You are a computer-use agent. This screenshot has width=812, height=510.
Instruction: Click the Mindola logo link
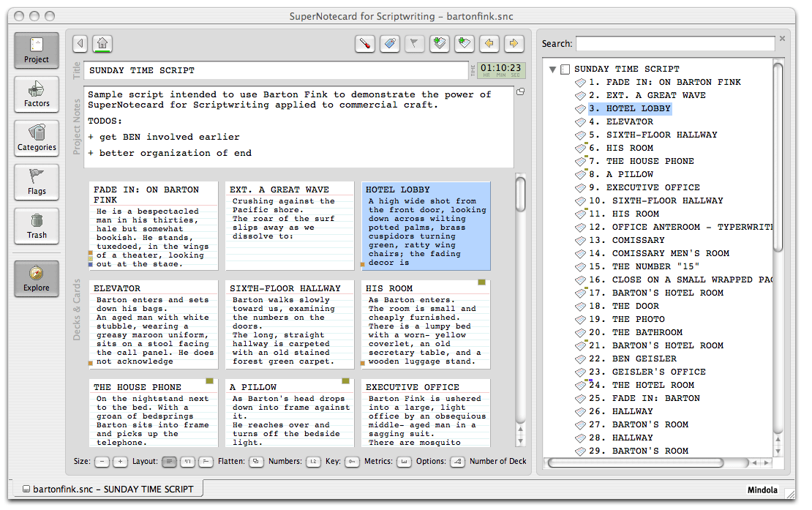tap(762, 490)
